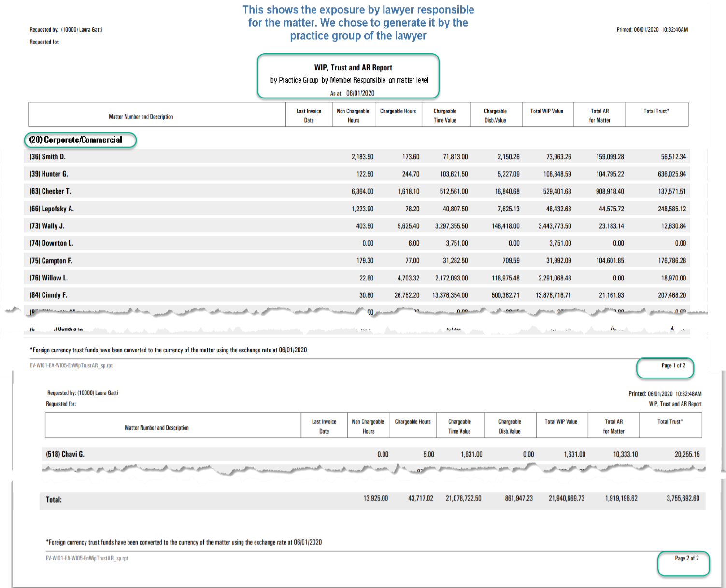
Task: Select Cinndy F. chargeable time value 13,376,354.00
Action: click(450, 295)
